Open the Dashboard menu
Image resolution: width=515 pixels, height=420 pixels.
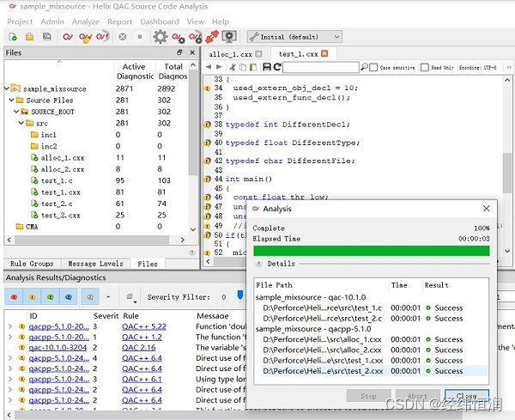point(160,21)
